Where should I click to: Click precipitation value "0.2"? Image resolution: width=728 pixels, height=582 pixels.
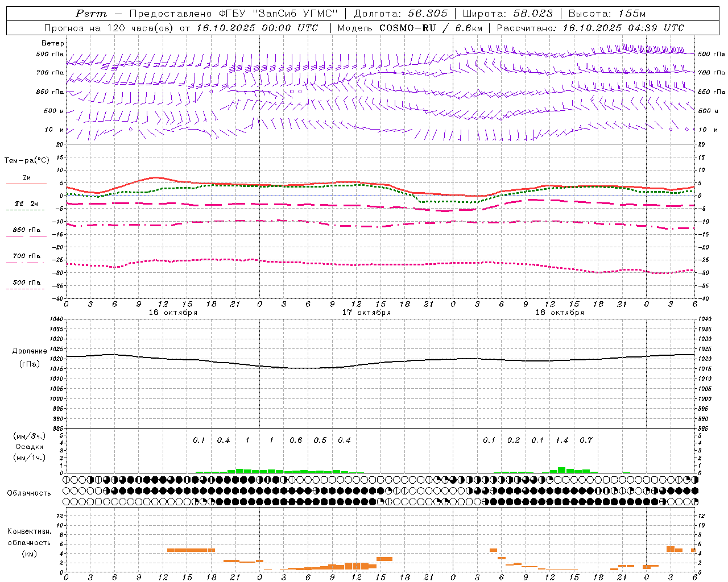click(514, 440)
